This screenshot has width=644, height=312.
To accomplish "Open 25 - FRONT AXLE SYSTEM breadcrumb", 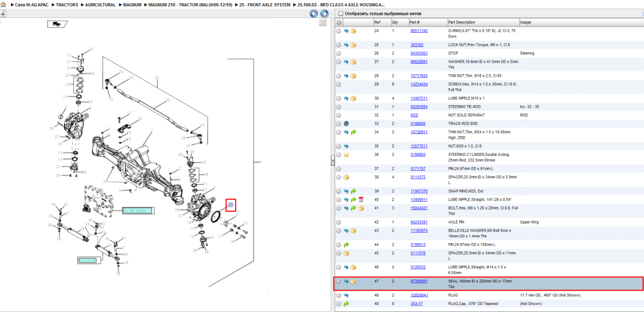I will 266,5.
